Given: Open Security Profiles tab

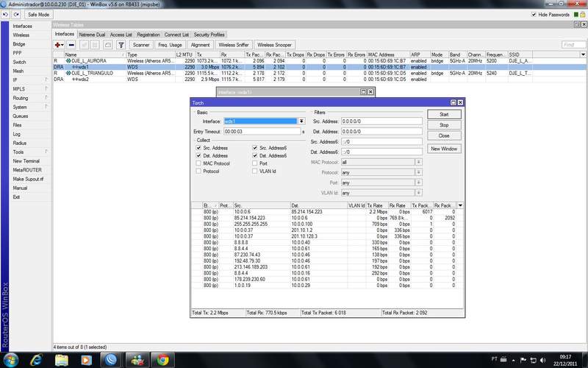Looking at the screenshot, I should pos(209,35).
